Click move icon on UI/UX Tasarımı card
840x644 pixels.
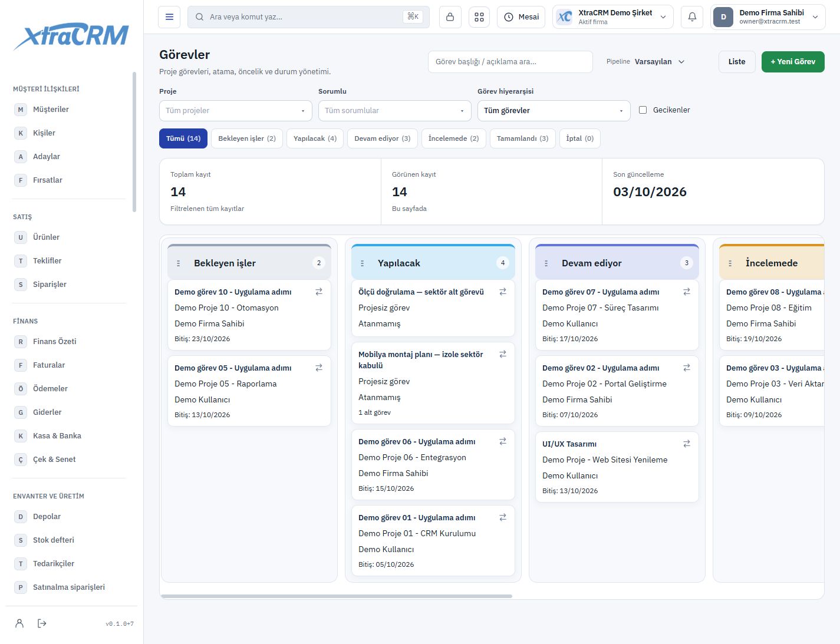tap(687, 444)
